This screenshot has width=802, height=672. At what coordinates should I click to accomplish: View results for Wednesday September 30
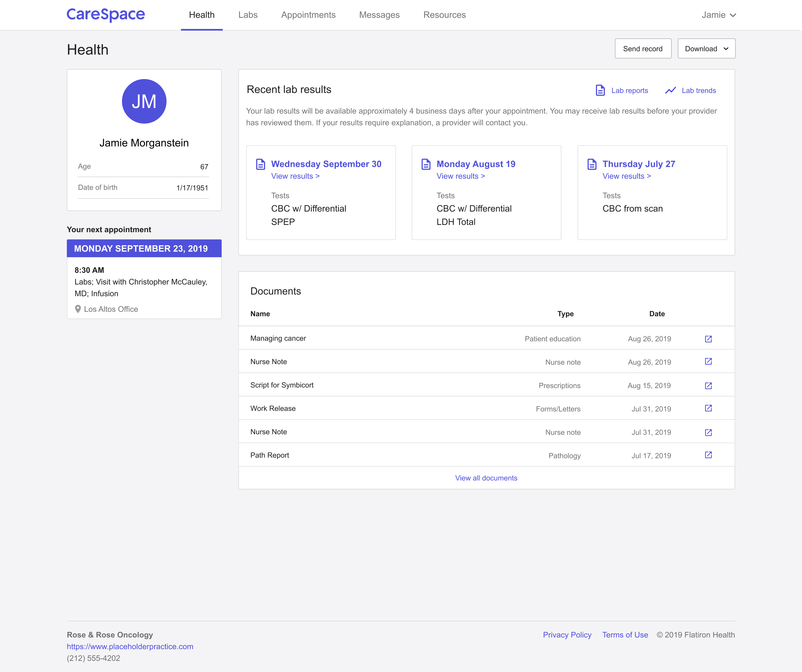coord(295,176)
